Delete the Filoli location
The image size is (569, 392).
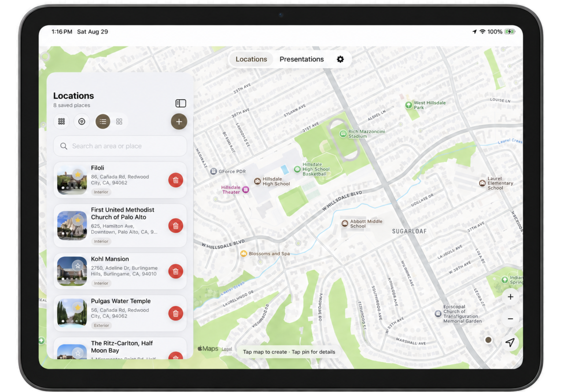tap(175, 180)
